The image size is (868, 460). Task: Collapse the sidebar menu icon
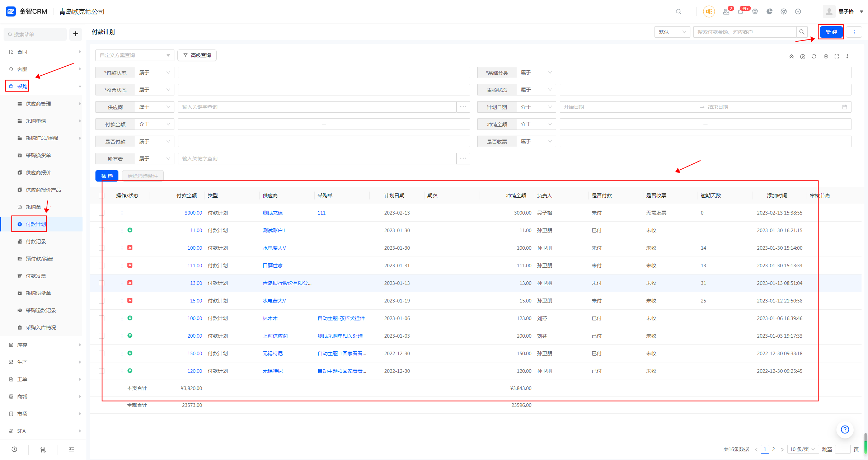click(72, 449)
